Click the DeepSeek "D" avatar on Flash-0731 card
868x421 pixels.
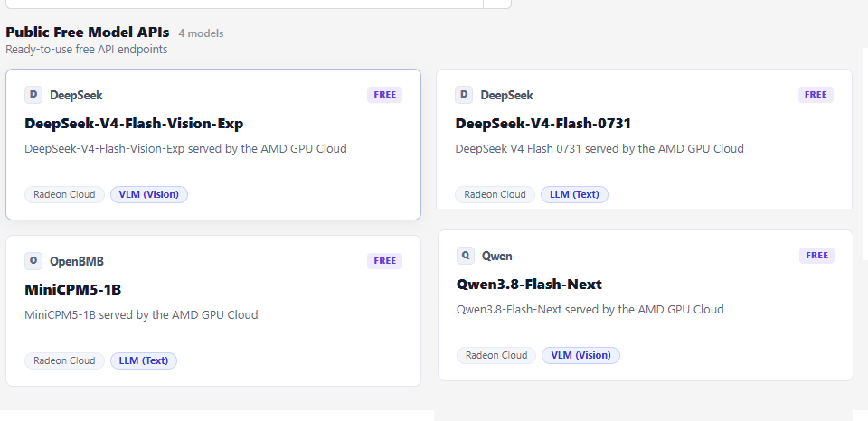click(464, 95)
